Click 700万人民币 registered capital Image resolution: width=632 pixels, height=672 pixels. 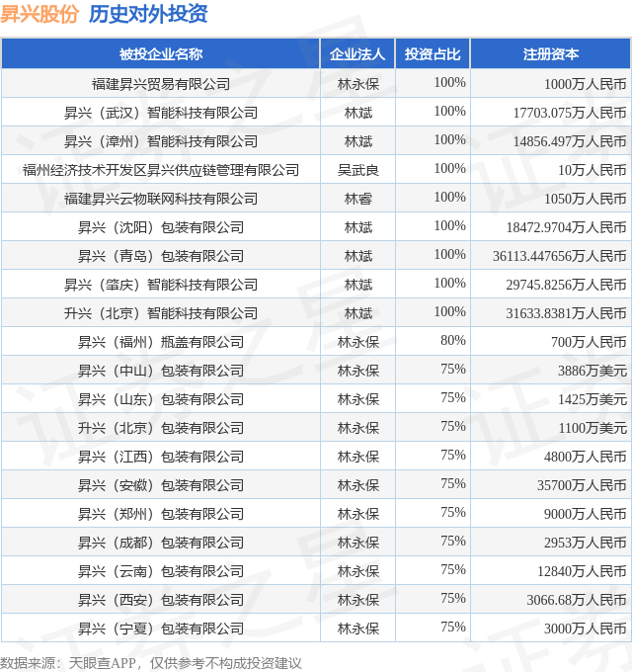coord(589,342)
